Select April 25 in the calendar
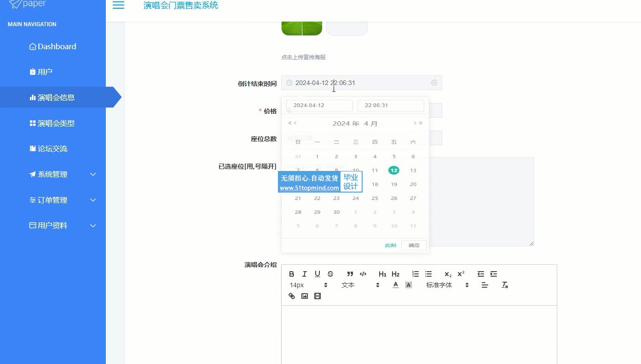Image resolution: width=641 pixels, height=364 pixels. 375,198
